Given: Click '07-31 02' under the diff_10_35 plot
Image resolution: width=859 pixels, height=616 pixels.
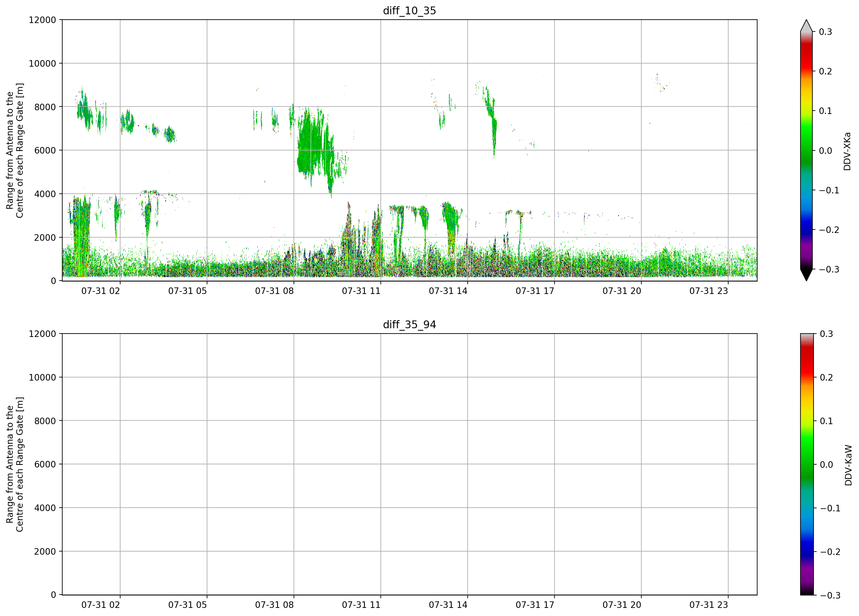Looking at the screenshot, I should pos(101,291).
